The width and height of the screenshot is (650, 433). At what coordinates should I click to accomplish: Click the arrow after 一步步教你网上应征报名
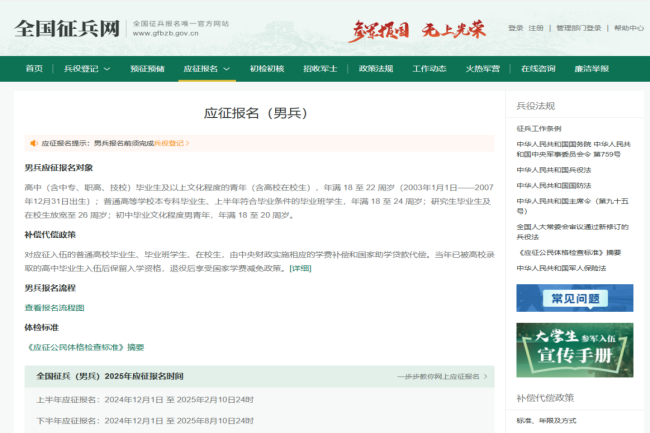click(486, 377)
